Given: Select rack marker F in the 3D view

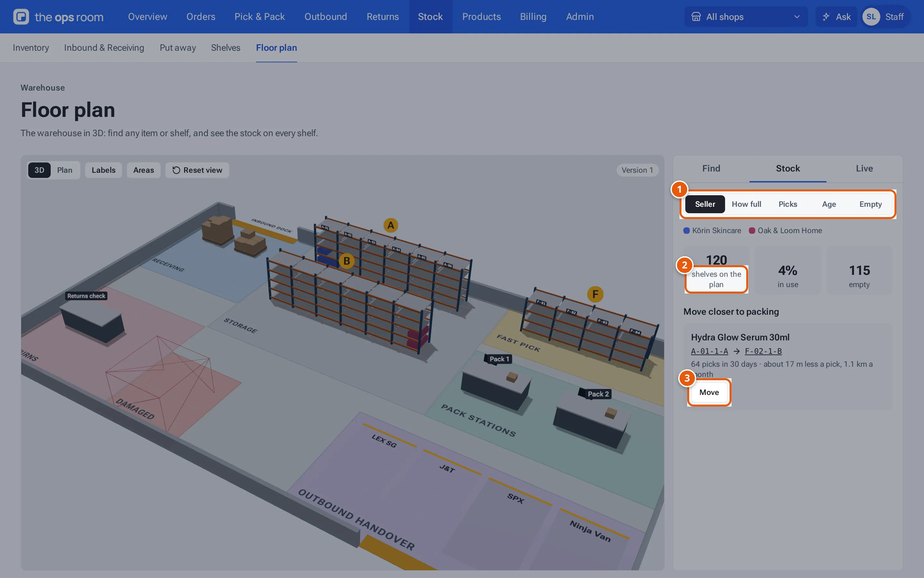Looking at the screenshot, I should pyautogui.click(x=595, y=294).
